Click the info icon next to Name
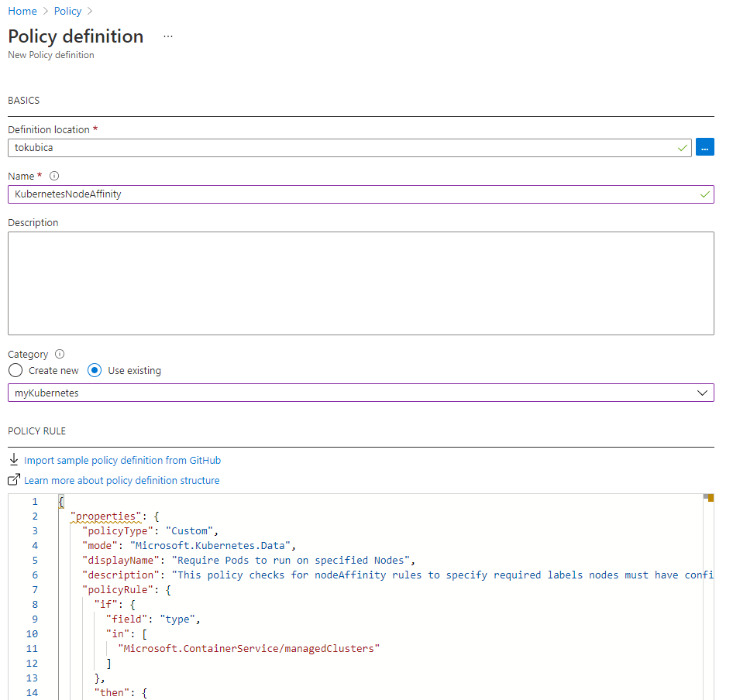Screen dimensions: 733x700 [x=54, y=176]
